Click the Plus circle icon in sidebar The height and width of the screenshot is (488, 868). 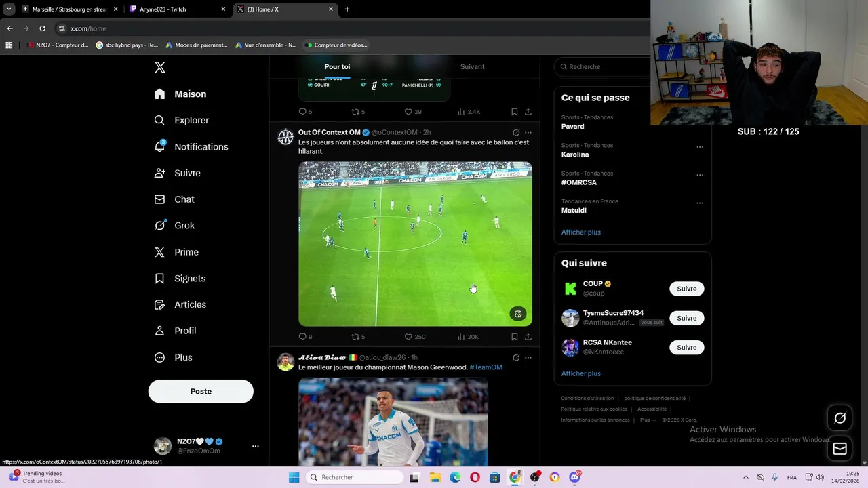pyautogui.click(x=159, y=357)
